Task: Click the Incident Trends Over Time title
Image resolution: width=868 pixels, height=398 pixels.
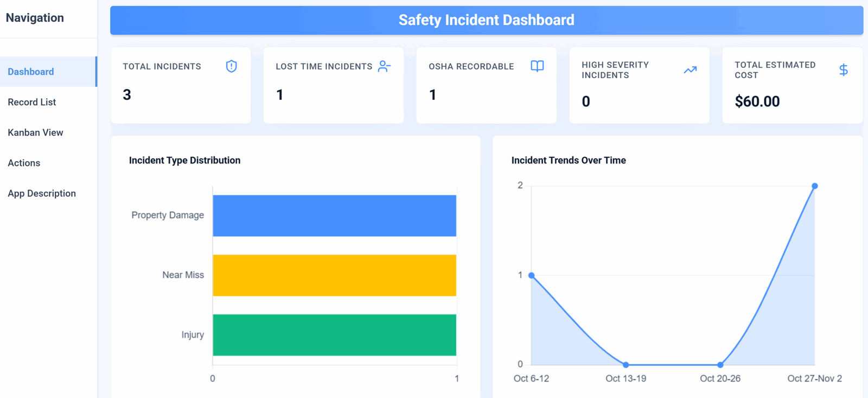Action: tap(569, 160)
